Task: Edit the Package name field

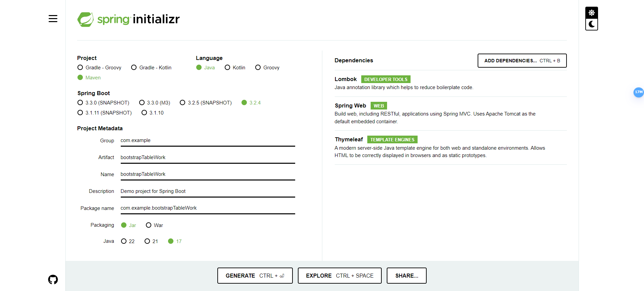Action: click(x=208, y=208)
